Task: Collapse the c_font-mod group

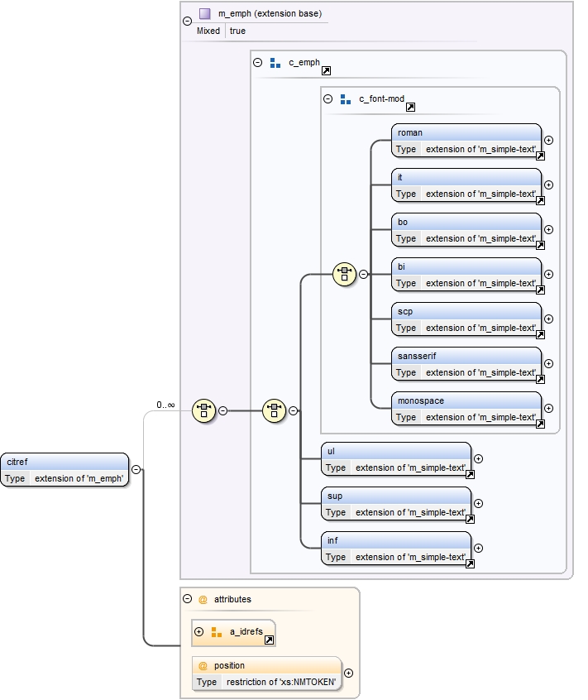Action: (x=327, y=98)
